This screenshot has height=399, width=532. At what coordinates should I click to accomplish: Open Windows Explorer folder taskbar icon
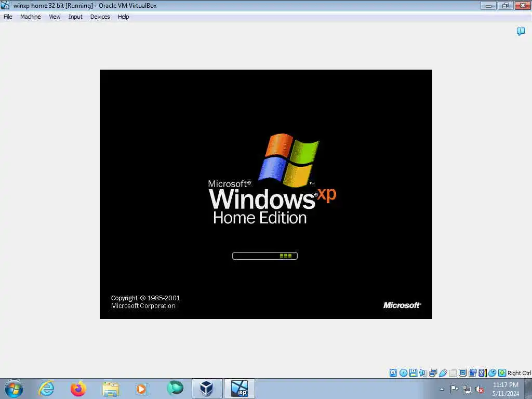111,389
